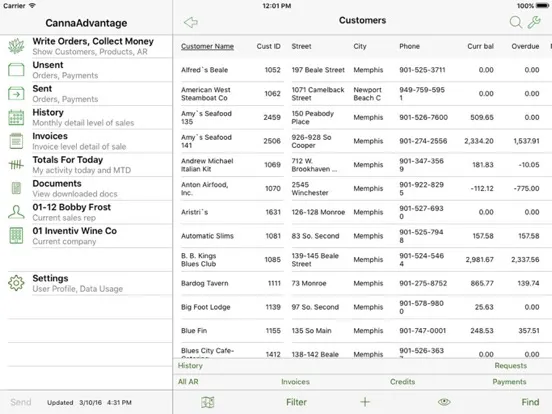Select Amy's Seafood 135 row
The width and height of the screenshot is (552, 414).
coord(363,117)
